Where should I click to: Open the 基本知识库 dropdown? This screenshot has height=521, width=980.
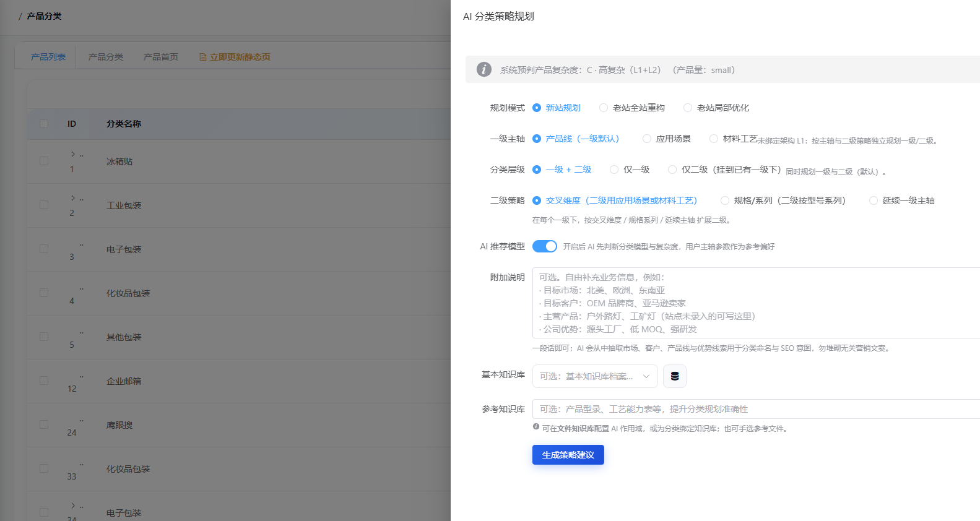[x=595, y=376]
